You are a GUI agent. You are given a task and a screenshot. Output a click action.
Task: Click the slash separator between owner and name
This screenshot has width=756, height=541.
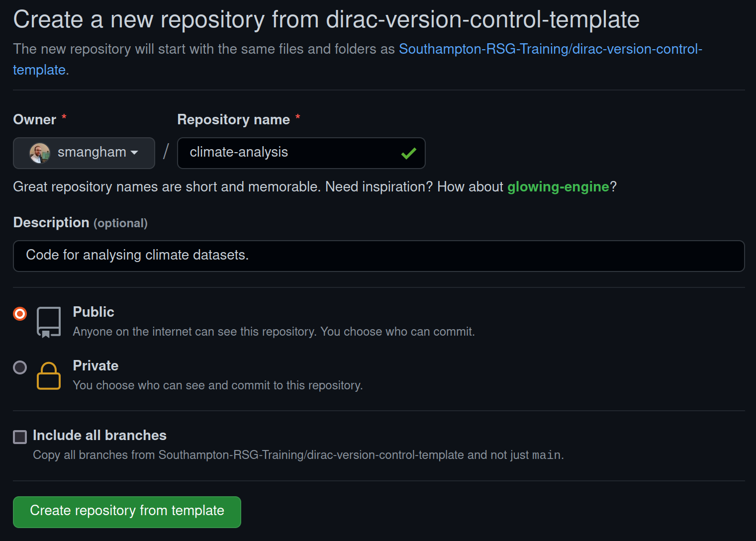point(166,152)
